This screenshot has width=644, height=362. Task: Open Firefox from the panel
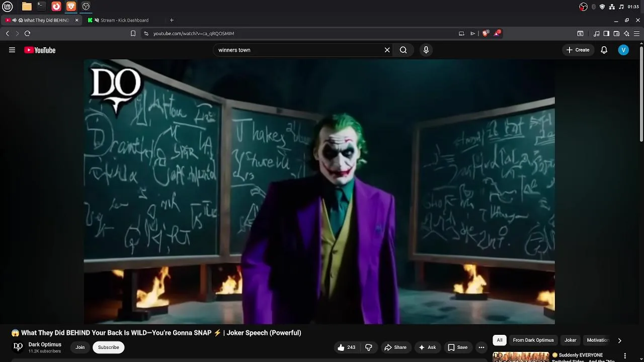(x=56, y=7)
